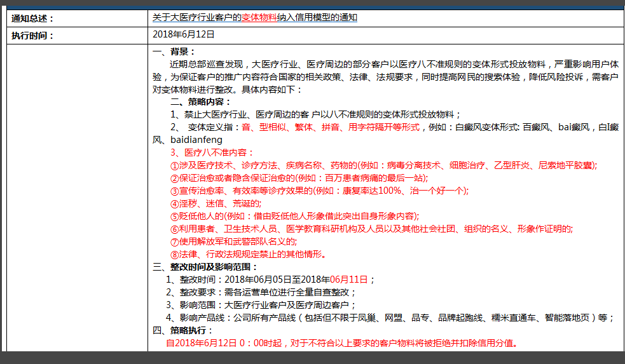Select the 执行时间 label cell
Viewport: 625px width, 364px height.
(x=78, y=36)
